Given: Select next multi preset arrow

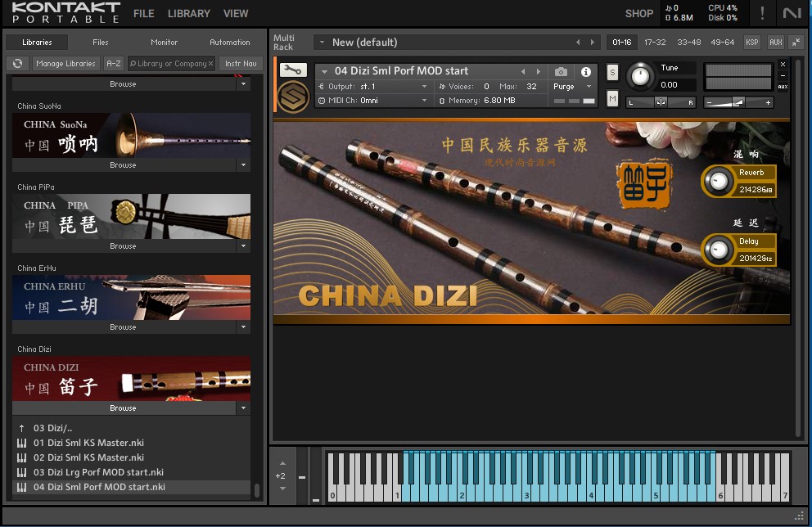Looking at the screenshot, I should click(x=593, y=43).
